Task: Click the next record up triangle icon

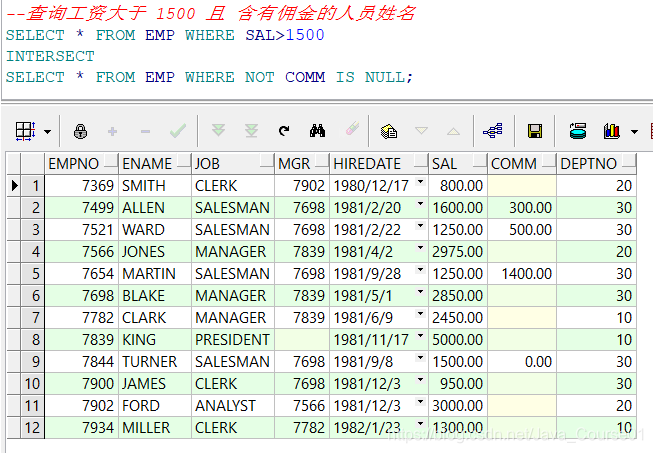Action: pyautogui.click(x=454, y=132)
